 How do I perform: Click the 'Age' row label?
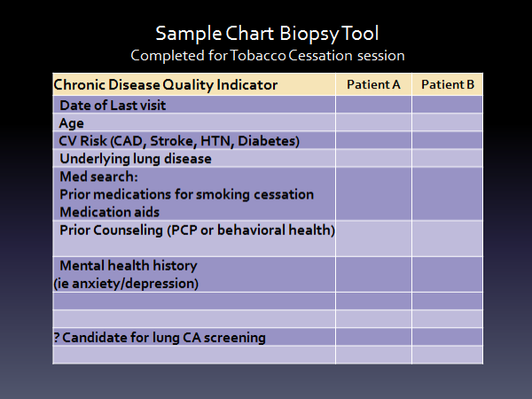click(71, 123)
